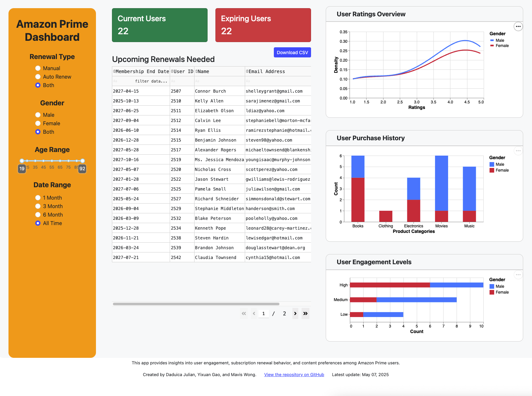The width and height of the screenshot is (532, 396).
Task: Sort by Membership End Date column
Action: pos(114,71)
